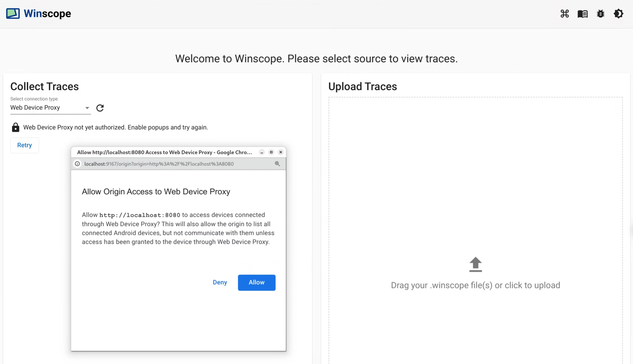Click the page info icon in popup address bar

77,164
